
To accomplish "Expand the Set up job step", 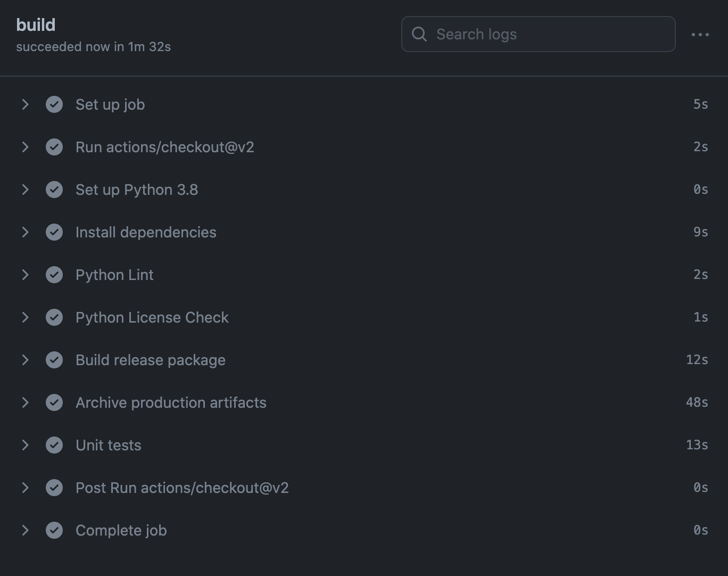I will coord(25,104).
